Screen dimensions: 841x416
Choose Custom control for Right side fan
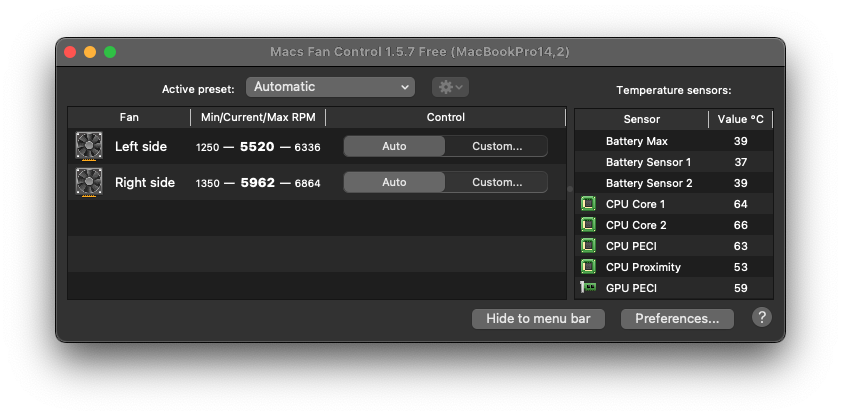click(x=497, y=182)
